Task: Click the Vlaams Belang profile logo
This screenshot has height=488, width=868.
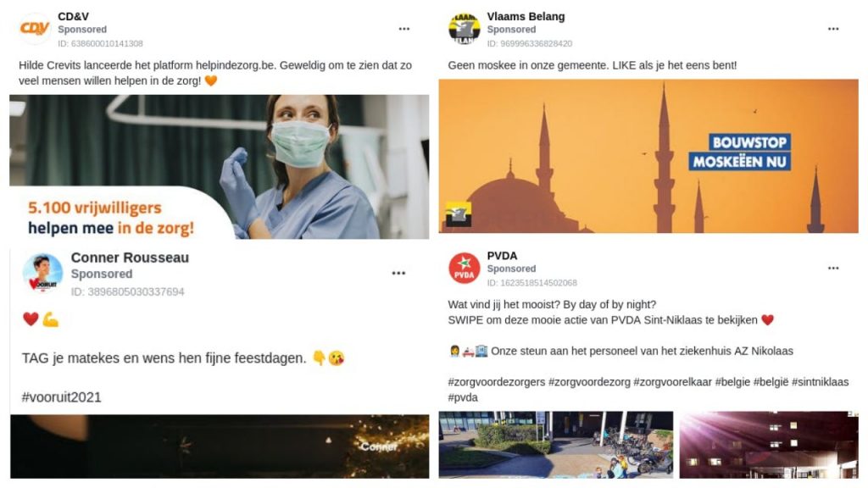Action: point(464,28)
